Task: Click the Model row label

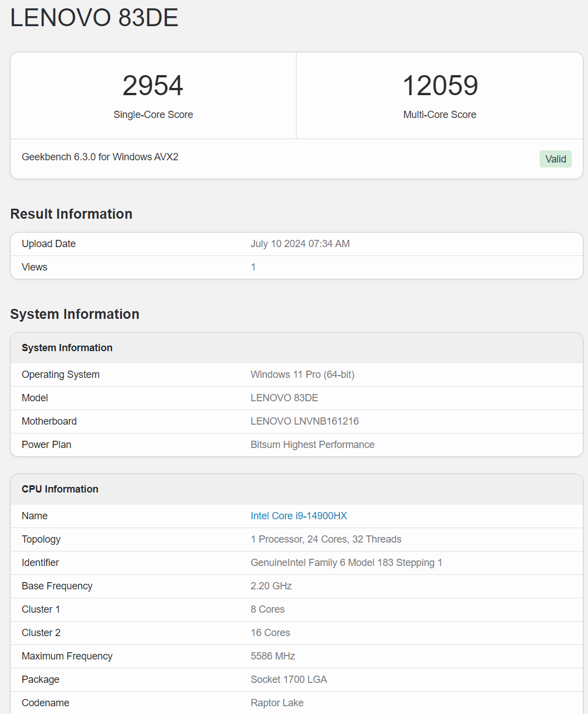Action: tap(35, 398)
